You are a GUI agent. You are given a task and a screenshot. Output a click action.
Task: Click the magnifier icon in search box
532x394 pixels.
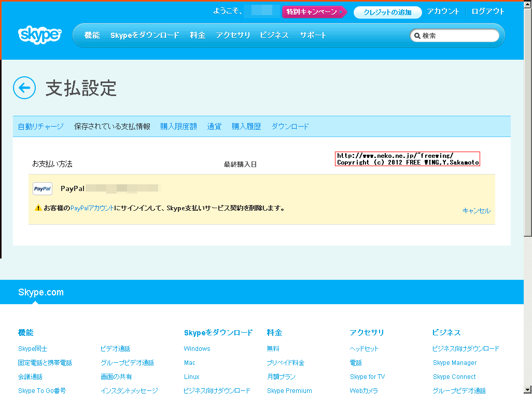coord(417,36)
